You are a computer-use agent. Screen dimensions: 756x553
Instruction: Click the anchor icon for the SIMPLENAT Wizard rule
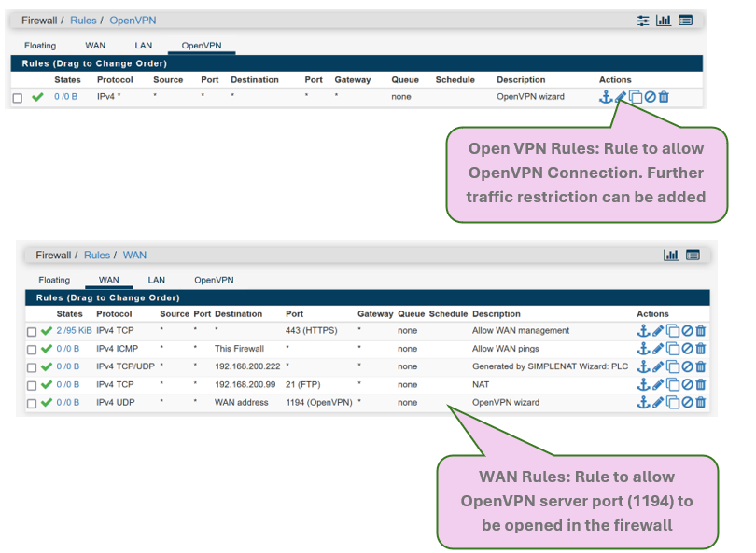pos(642,366)
